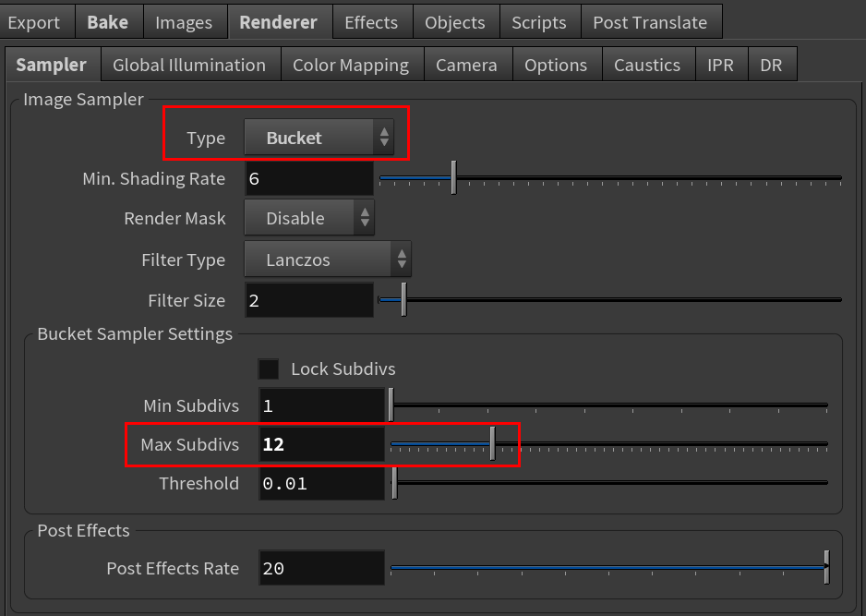
Task: Click the Image Sampler group heading
Action: click(x=83, y=100)
